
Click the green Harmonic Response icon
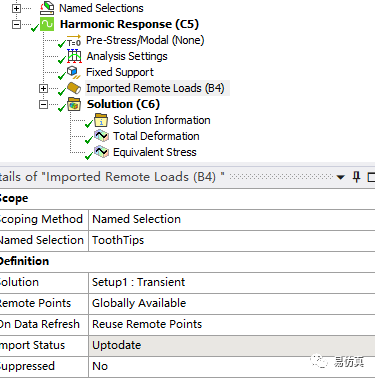point(47,24)
